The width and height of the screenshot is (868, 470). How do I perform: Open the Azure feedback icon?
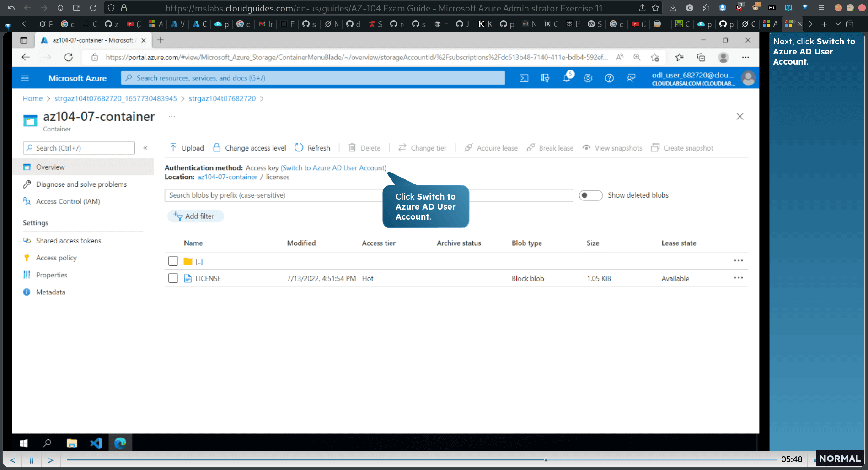[631, 78]
